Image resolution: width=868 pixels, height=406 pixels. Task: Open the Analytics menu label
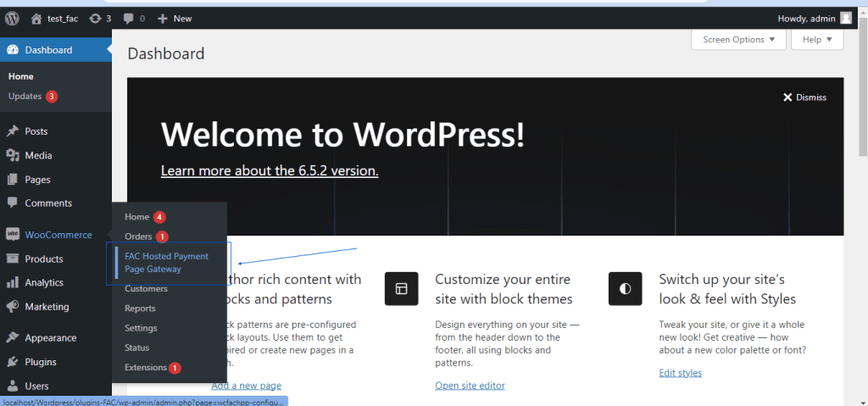pos(44,282)
